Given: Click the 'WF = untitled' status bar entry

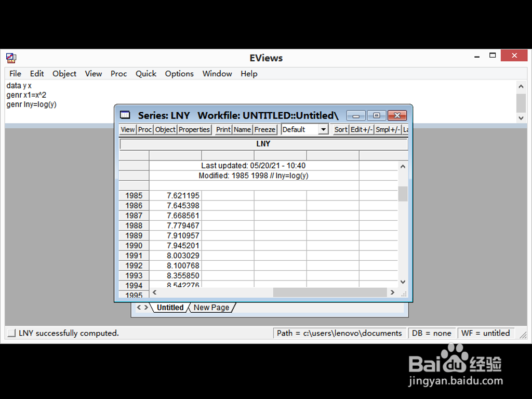Looking at the screenshot, I should [486, 333].
